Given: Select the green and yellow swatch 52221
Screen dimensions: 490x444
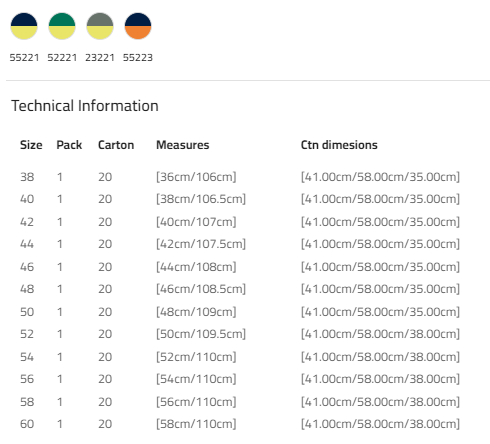Looking at the screenshot, I should 62,26.
